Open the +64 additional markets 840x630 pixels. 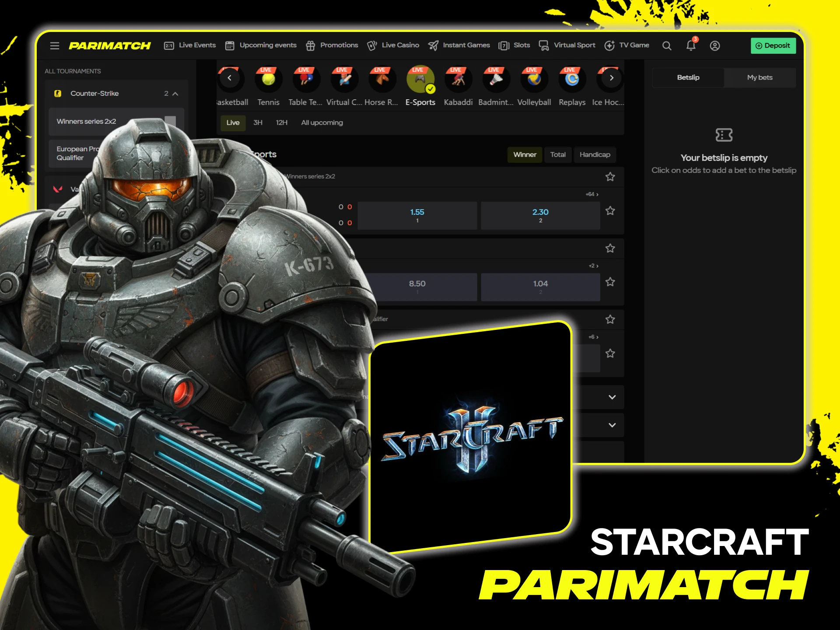[592, 194]
